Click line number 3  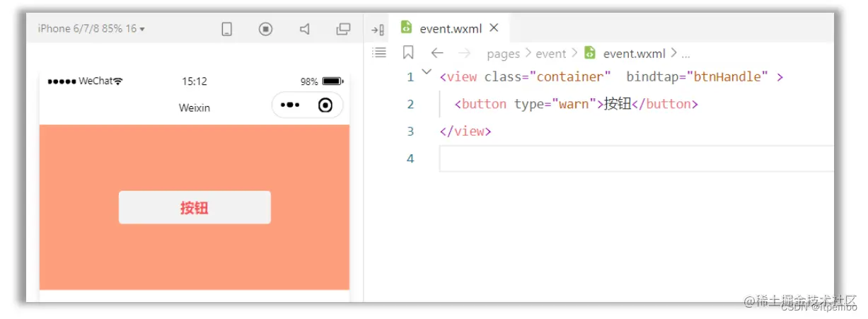tap(410, 131)
